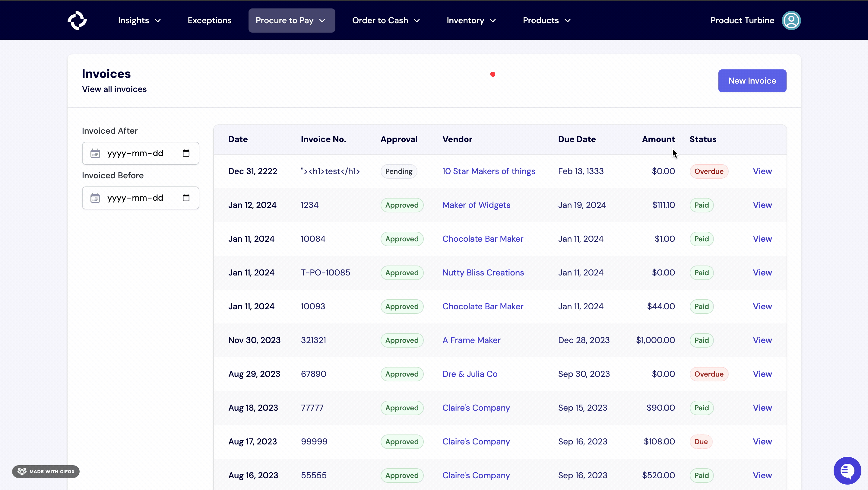
Task: Expand the Procure to Pay dropdown
Action: tap(291, 20)
